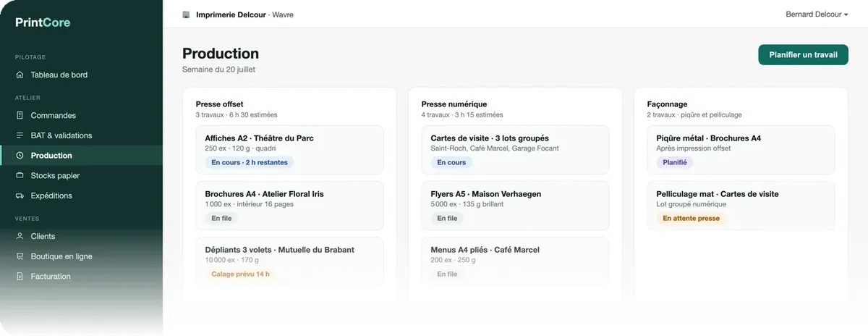This screenshot has width=868, height=336.
Task: Click the Facturation document icon
Action: pyautogui.click(x=20, y=277)
